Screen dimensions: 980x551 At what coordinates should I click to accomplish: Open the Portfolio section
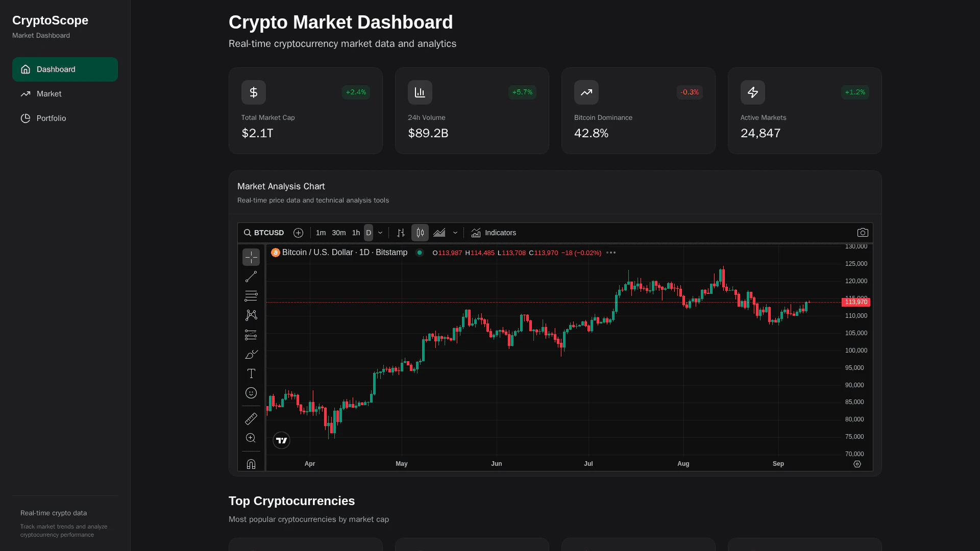coord(51,118)
